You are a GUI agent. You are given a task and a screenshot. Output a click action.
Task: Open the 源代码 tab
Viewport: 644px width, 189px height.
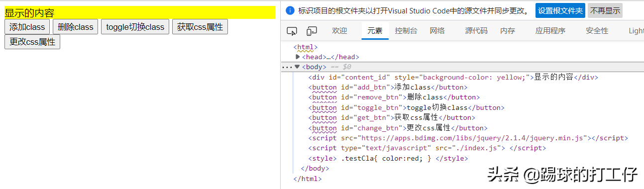476,31
